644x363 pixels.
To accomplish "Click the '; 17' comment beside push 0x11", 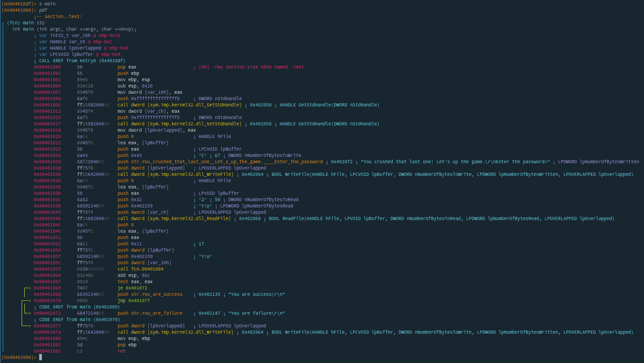I will tap(199, 244).
